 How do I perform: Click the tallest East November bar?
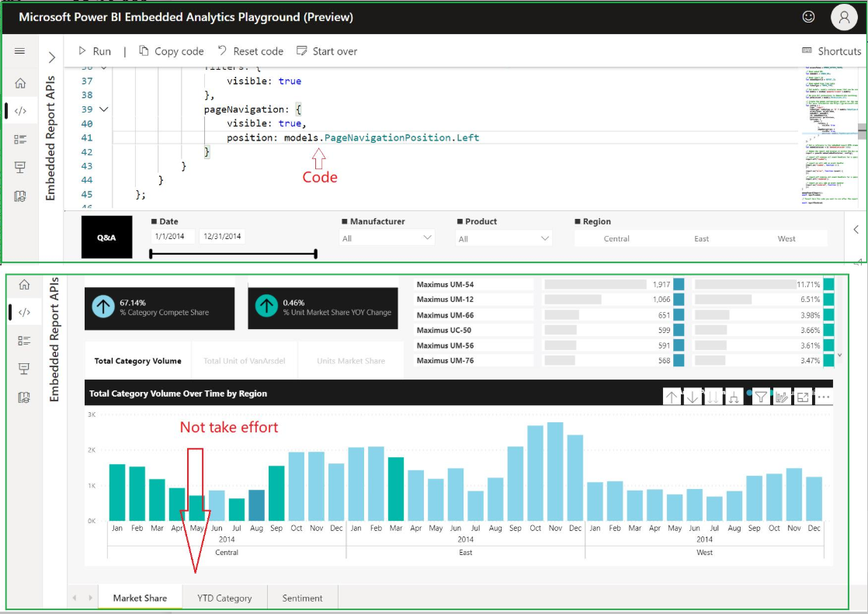click(555, 472)
